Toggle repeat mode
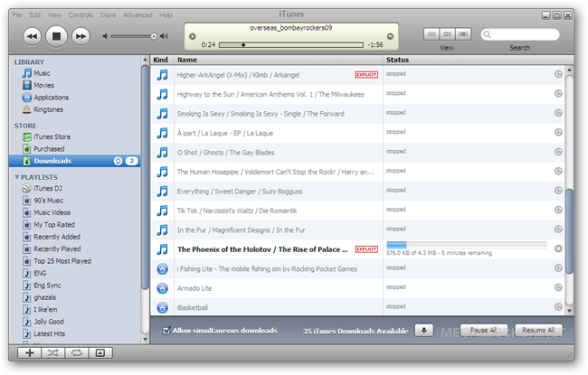 click(x=77, y=353)
